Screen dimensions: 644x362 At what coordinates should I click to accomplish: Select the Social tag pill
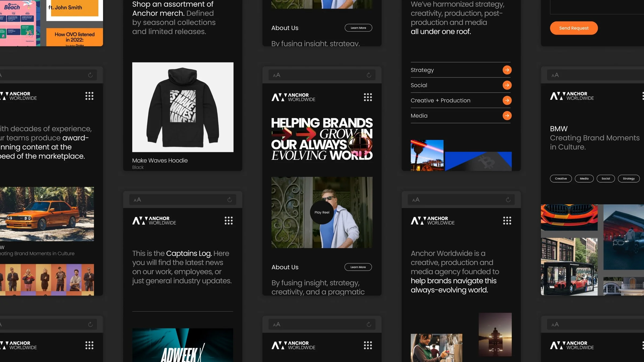click(x=606, y=179)
